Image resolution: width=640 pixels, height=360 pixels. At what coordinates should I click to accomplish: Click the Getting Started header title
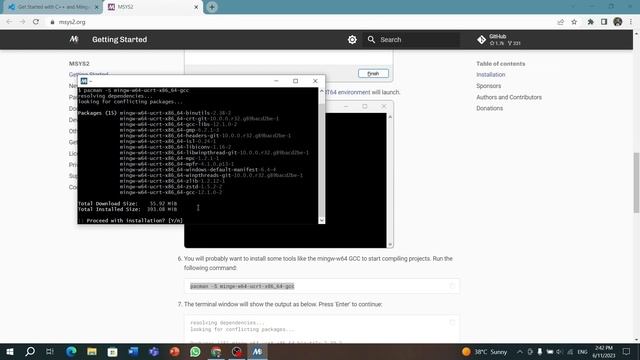tap(120, 40)
